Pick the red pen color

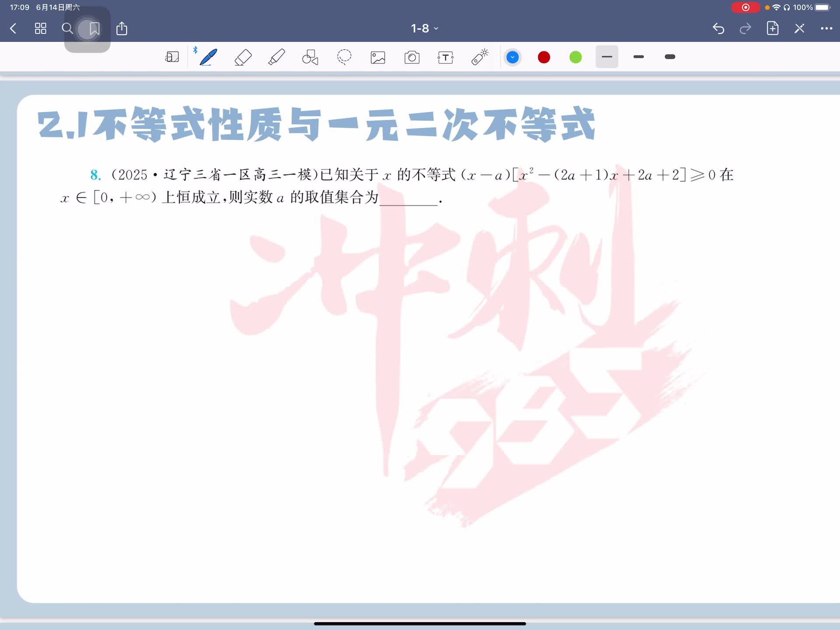click(x=544, y=57)
